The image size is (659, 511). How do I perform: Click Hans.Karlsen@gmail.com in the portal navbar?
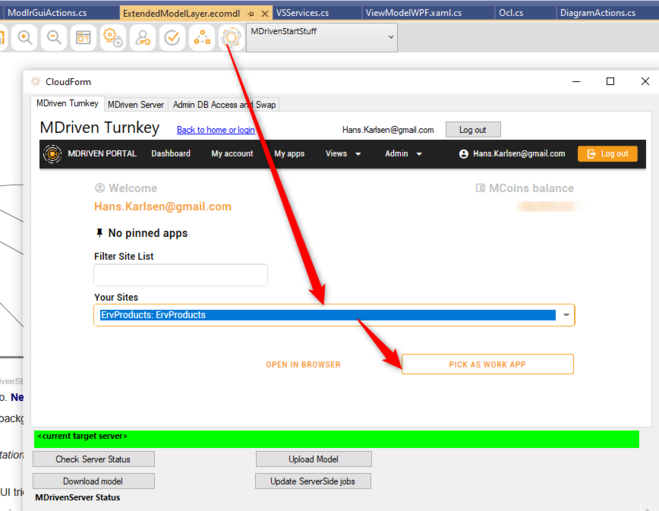pyautogui.click(x=519, y=154)
